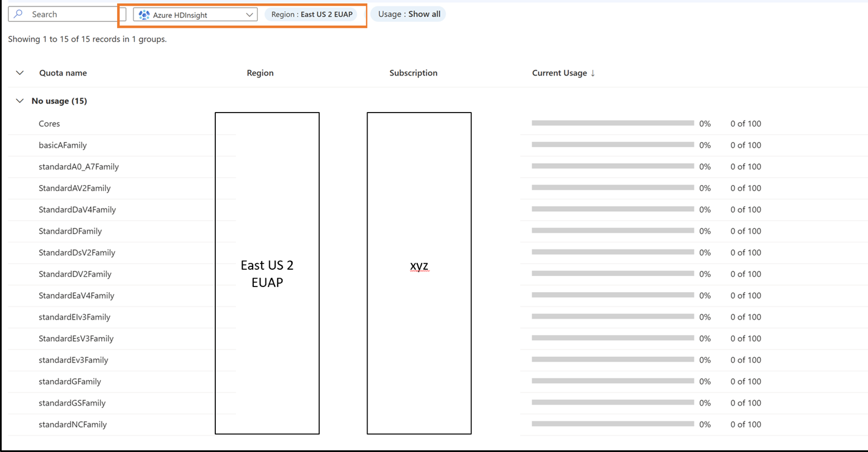The width and height of the screenshot is (868, 452).
Task: Click the Current Usage sort arrow
Action: tap(593, 73)
